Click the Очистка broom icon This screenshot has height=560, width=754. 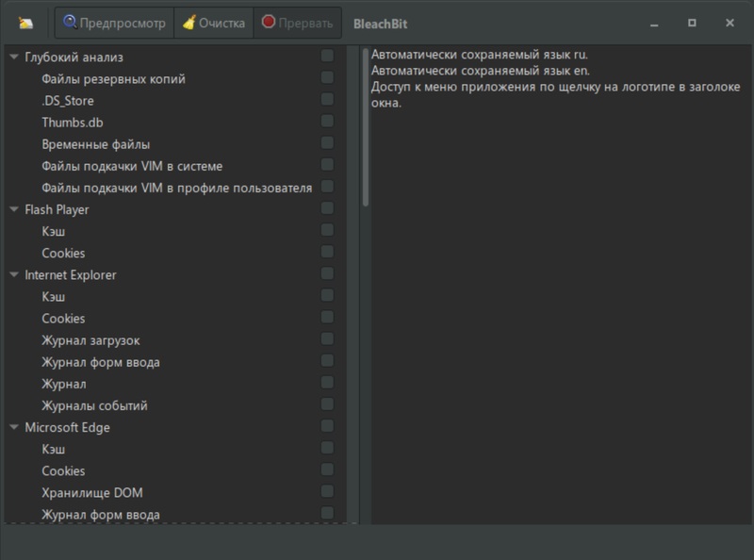(188, 23)
